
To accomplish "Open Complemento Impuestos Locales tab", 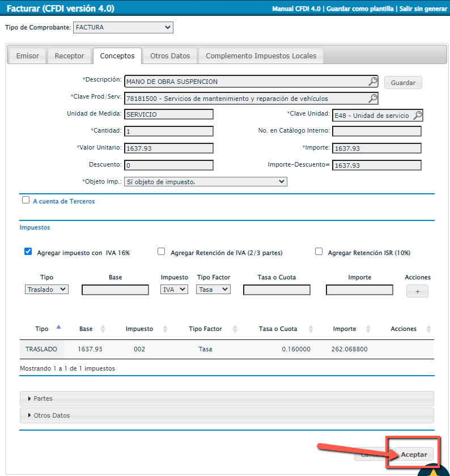I will point(261,56).
